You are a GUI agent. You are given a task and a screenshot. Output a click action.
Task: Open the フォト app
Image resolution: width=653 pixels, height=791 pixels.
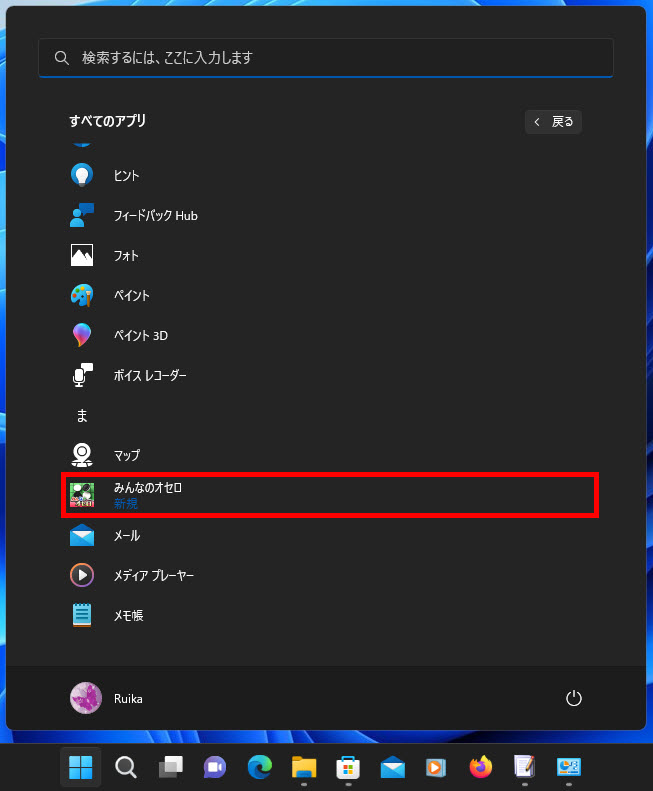click(x=126, y=256)
